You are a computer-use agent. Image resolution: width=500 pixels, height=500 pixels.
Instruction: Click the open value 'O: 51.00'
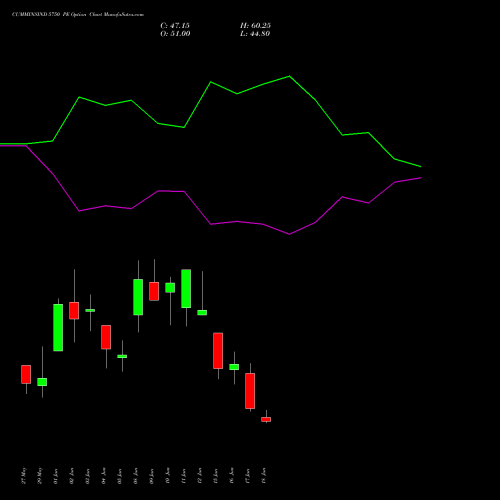tap(175, 34)
